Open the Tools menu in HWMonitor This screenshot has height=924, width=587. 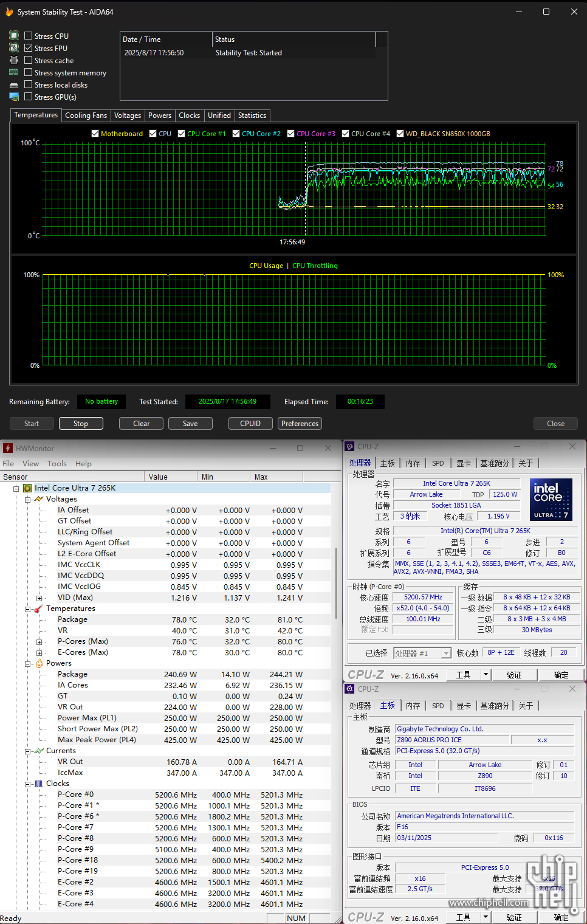pyautogui.click(x=57, y=463)
